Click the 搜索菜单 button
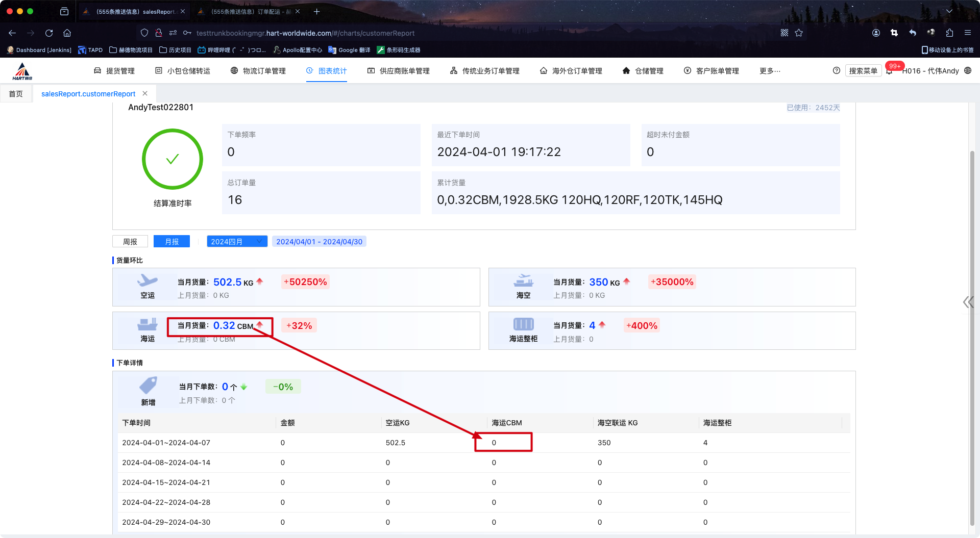Screen dimensions: 980x538 [863, 71]
